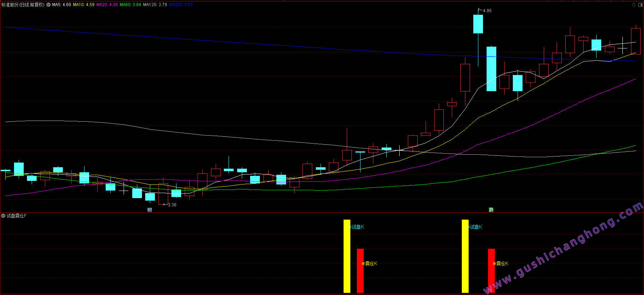Click the 跌 marker below the chart
Screen dimensions: 644x295
(491, 210)
